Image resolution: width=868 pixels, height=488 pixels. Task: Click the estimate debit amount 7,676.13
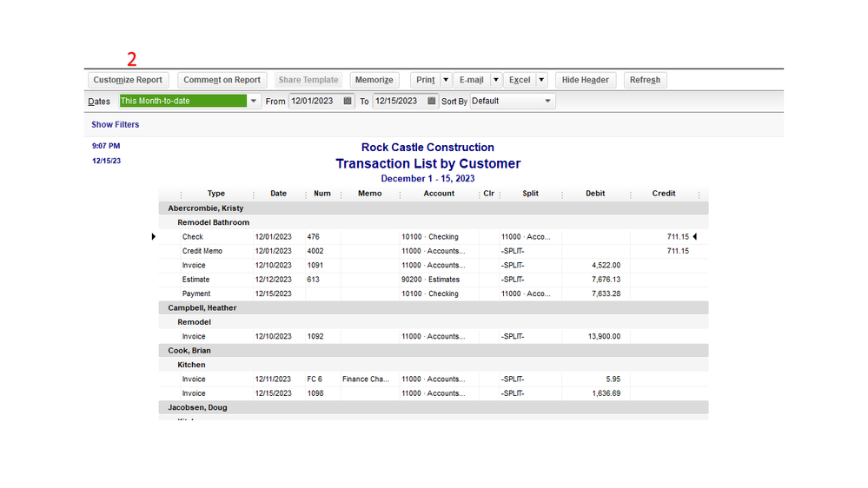pos(606,280)
